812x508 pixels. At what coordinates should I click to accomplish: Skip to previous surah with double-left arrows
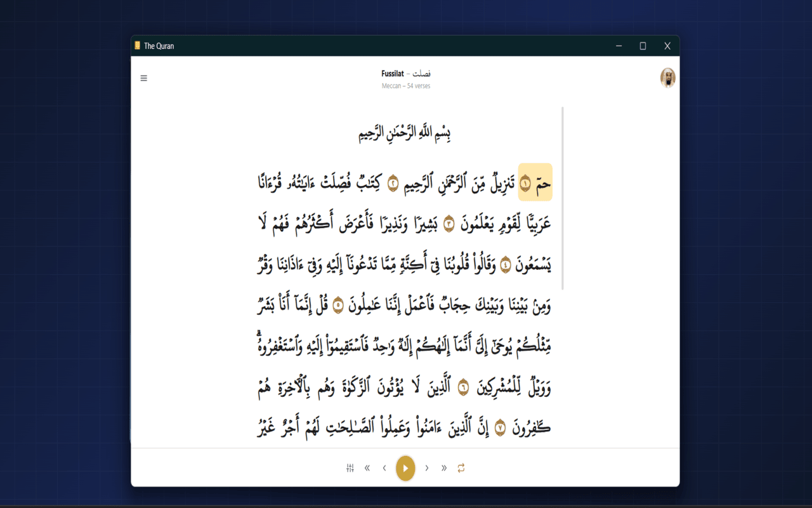pos(367,468)
